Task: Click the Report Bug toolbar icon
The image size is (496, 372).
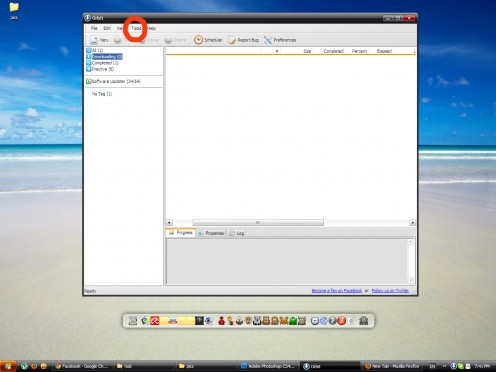Action: (x=232, y=40)
